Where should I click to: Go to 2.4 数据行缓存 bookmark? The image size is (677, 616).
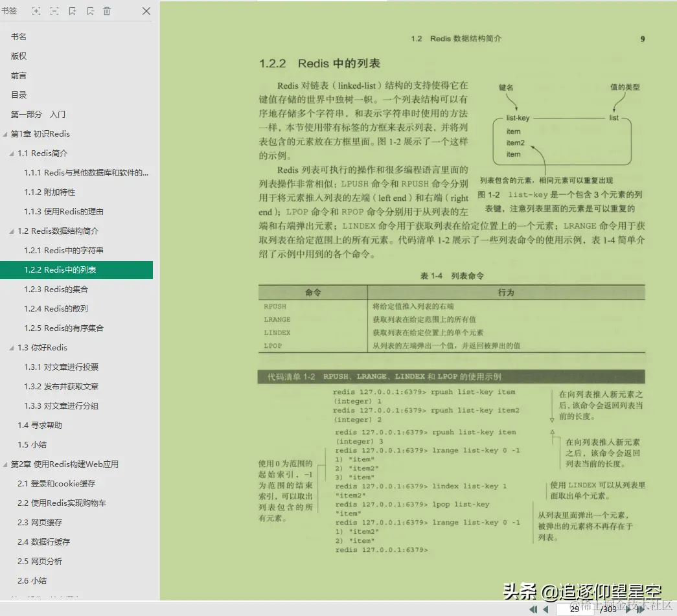[43, 542]
